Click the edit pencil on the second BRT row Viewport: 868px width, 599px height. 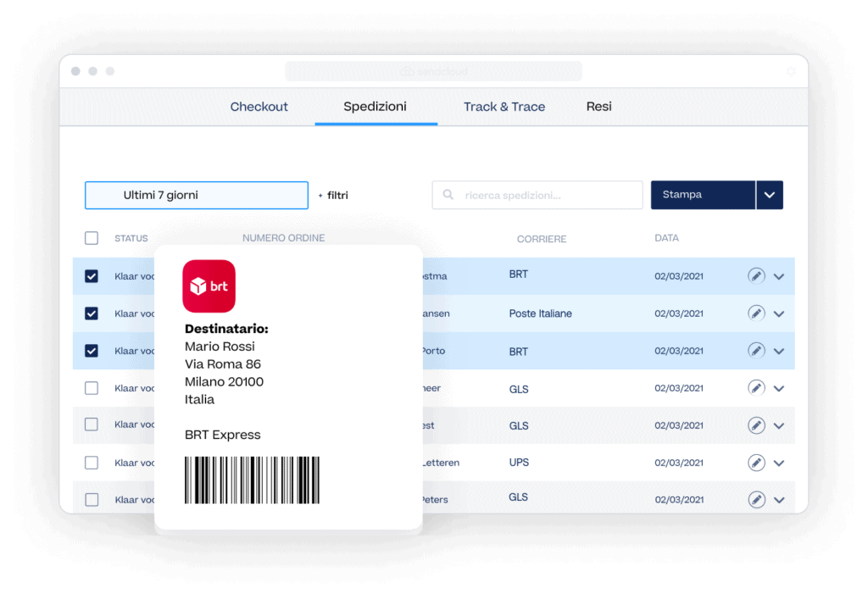pyautogui.click(x=756, y=351)
